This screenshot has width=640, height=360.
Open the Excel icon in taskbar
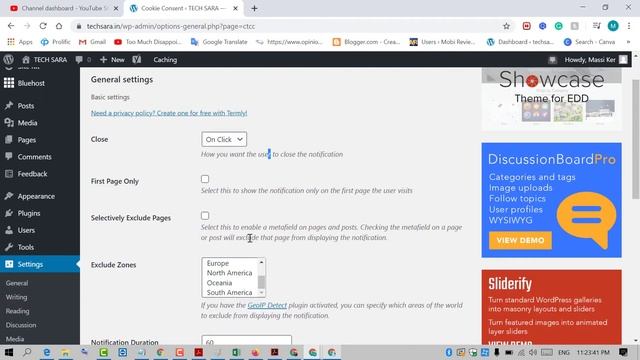tap(236, 352)
